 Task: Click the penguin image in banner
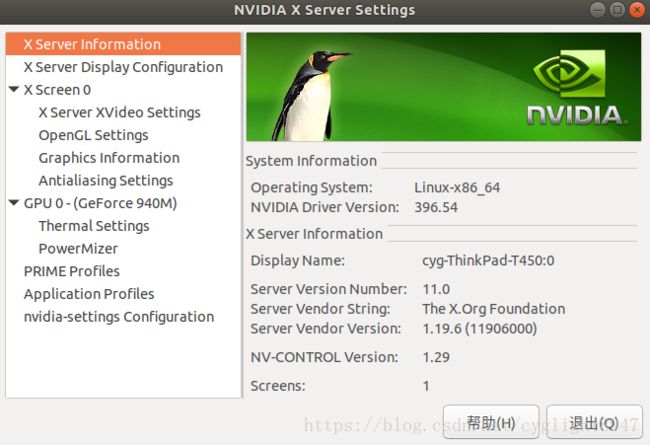[310, 95]
